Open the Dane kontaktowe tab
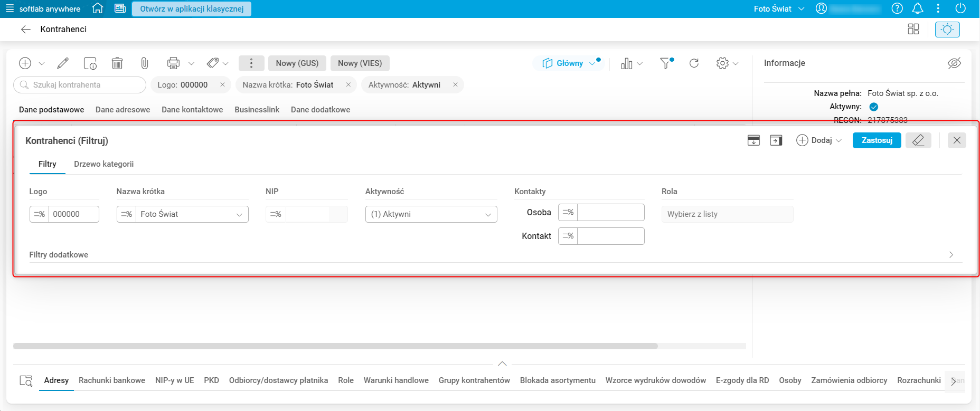The image size is (980, 411). pyautogui.click(x=192, y=110)
